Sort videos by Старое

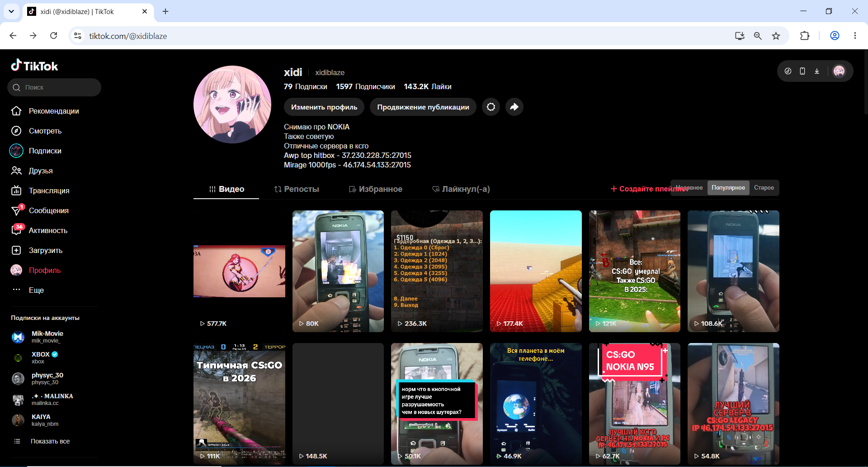(764, 188)
